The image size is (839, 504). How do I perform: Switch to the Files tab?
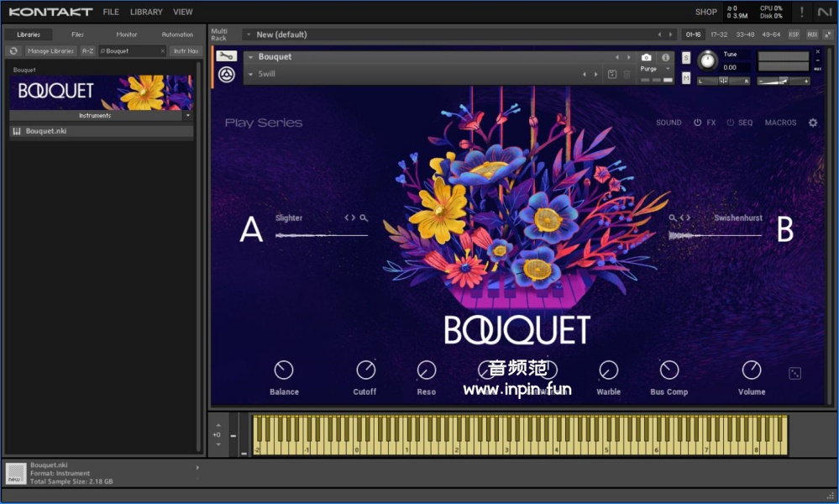(77, 34)
